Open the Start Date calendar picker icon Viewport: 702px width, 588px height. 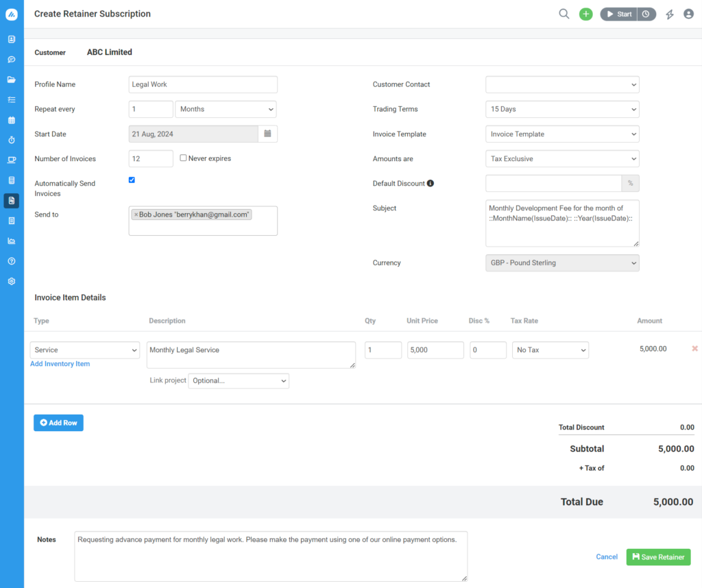point(268,134)
